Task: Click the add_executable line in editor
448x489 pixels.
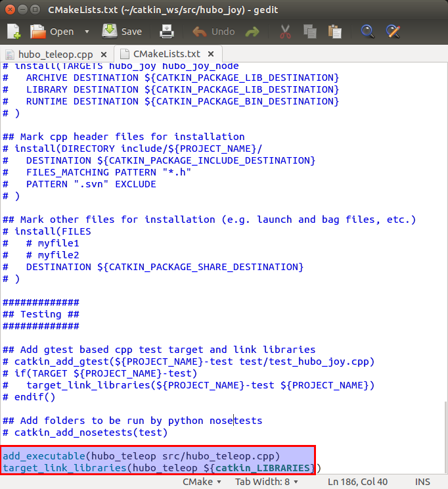Action: click(x=141, y=456)
